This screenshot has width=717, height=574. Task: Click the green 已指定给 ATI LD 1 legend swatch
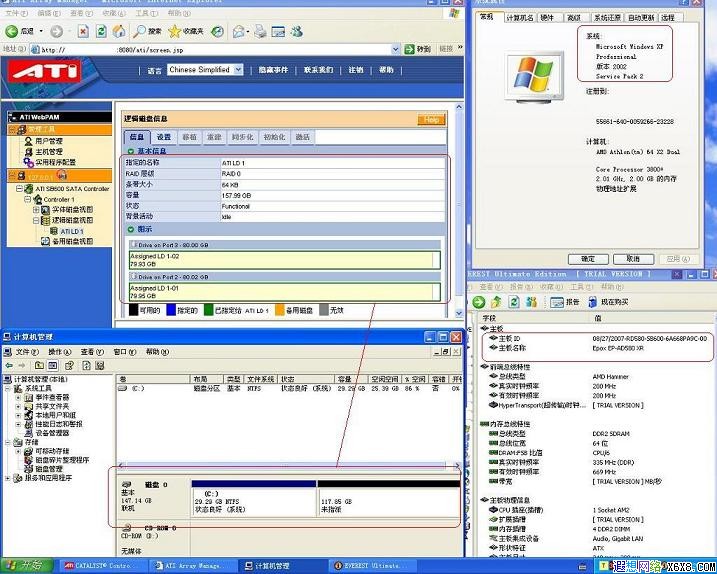click(x=209, y=310)
